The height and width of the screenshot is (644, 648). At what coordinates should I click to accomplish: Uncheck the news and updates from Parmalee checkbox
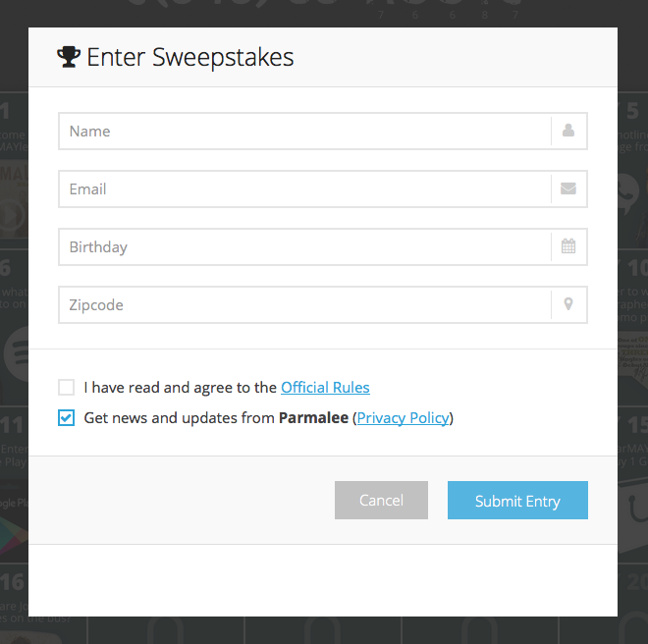coord(66,418)
